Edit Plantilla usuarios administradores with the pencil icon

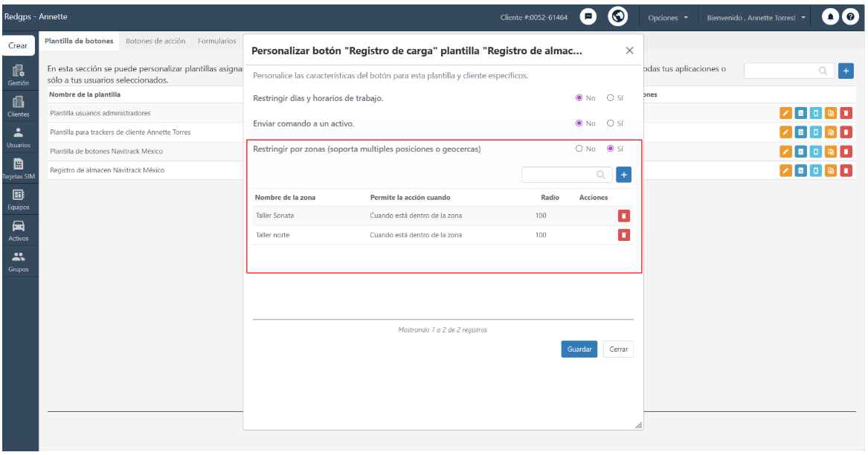point(785,113)
